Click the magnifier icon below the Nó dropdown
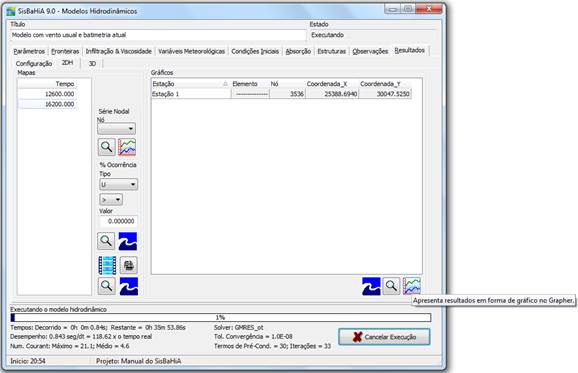The image size is (578, 373). [x=107, y=147]
